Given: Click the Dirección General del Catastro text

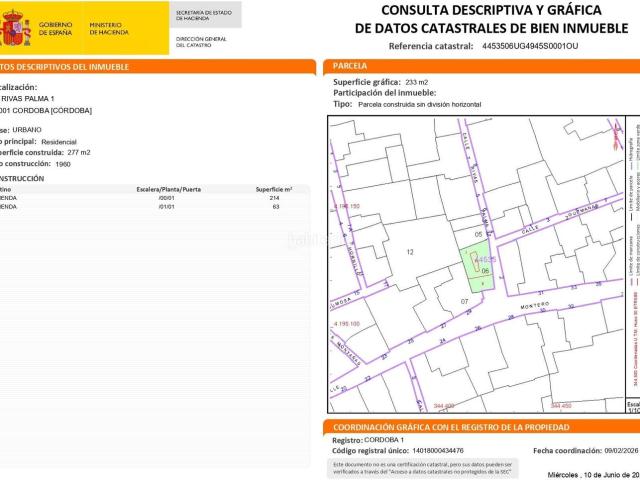Looking at the screenshot, I should pos(201,42).
